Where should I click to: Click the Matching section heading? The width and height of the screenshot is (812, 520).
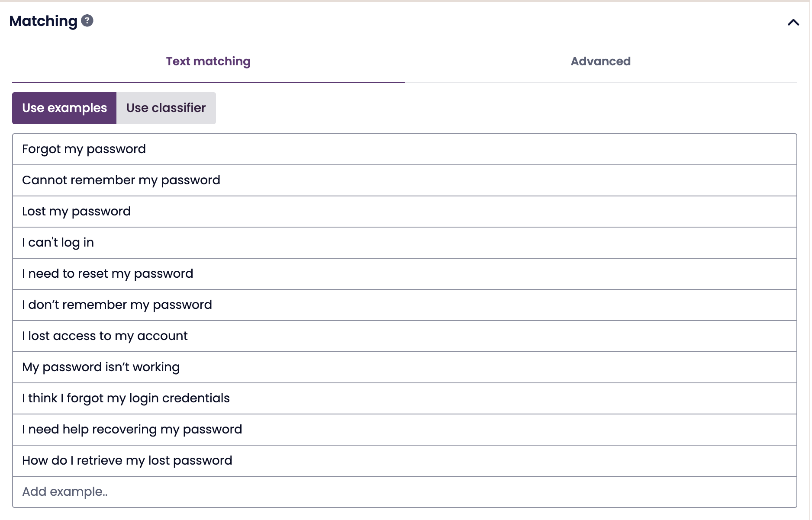pos(43,21)
